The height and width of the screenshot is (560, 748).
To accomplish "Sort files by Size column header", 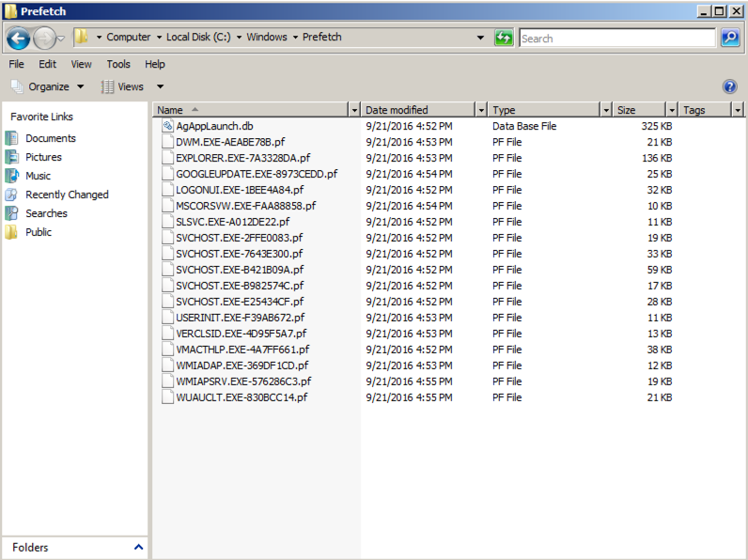I will coord(640,110).
